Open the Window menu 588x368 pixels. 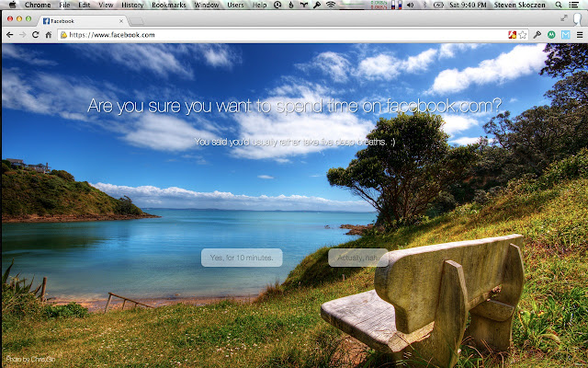206,5
